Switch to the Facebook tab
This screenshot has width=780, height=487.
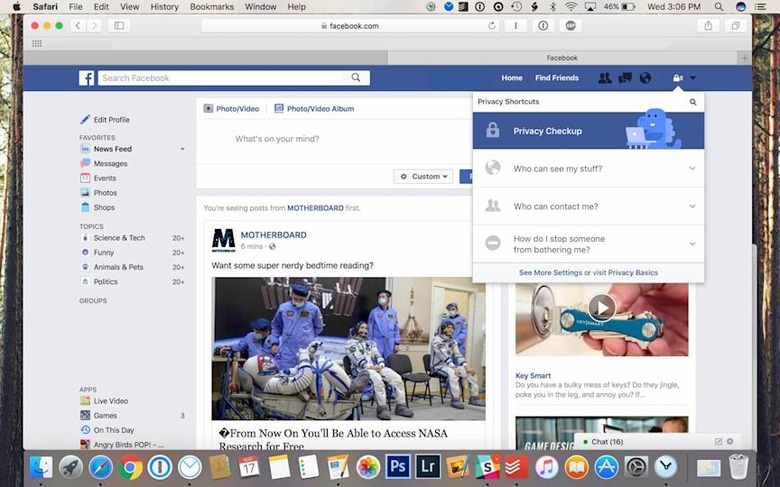pyautogui.click(x=562, y=58)
